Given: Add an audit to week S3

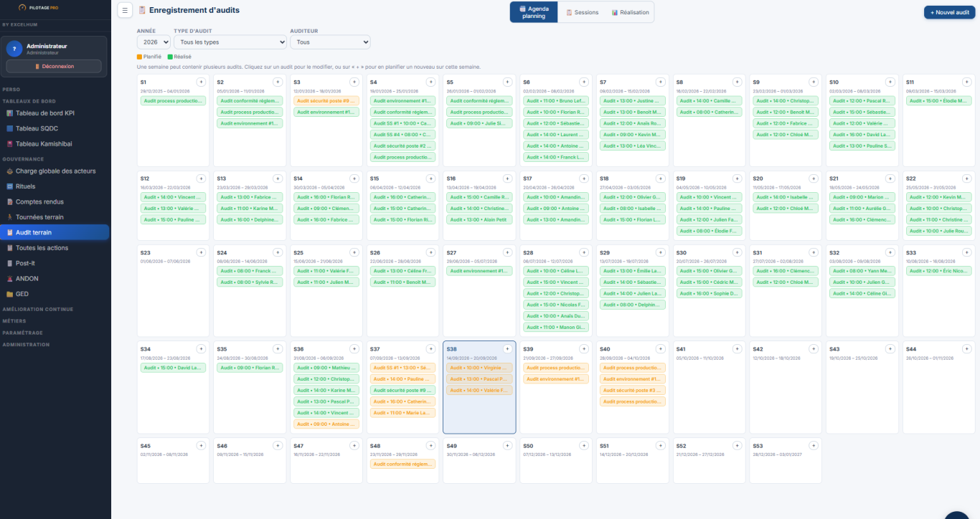Looking at the screenshot, I should tap(354, 82).
